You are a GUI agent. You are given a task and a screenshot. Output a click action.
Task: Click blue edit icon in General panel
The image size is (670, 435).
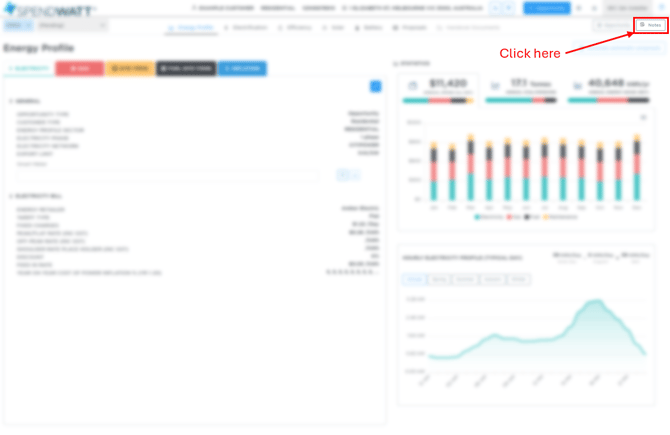coord(375,87)
